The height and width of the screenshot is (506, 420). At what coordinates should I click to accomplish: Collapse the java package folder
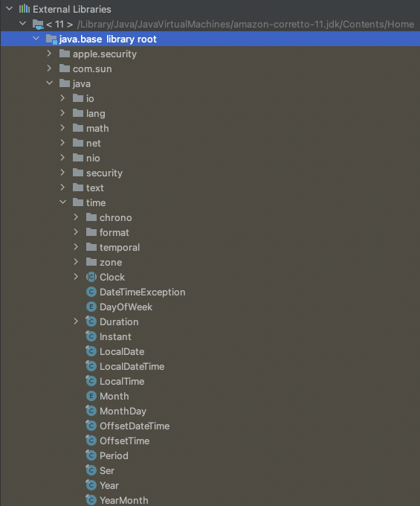point(49,83)
